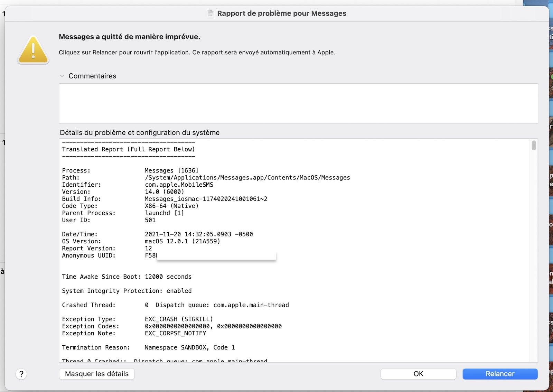Click 'Time Awake Since Boot: 12000 seconds'
The width and height of the screenshot is (553, 392).
[x=127, y=277]
